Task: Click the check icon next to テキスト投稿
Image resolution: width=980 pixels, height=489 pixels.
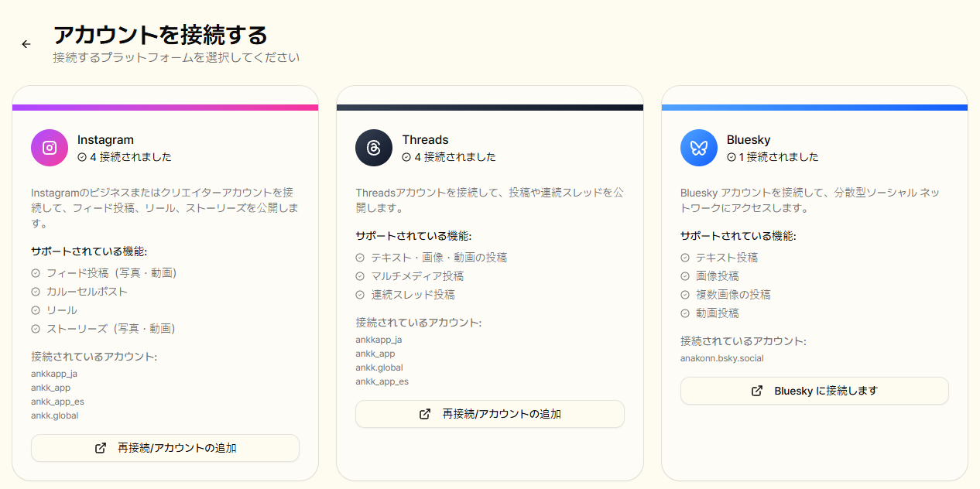Action: click(x=685, y=258)
